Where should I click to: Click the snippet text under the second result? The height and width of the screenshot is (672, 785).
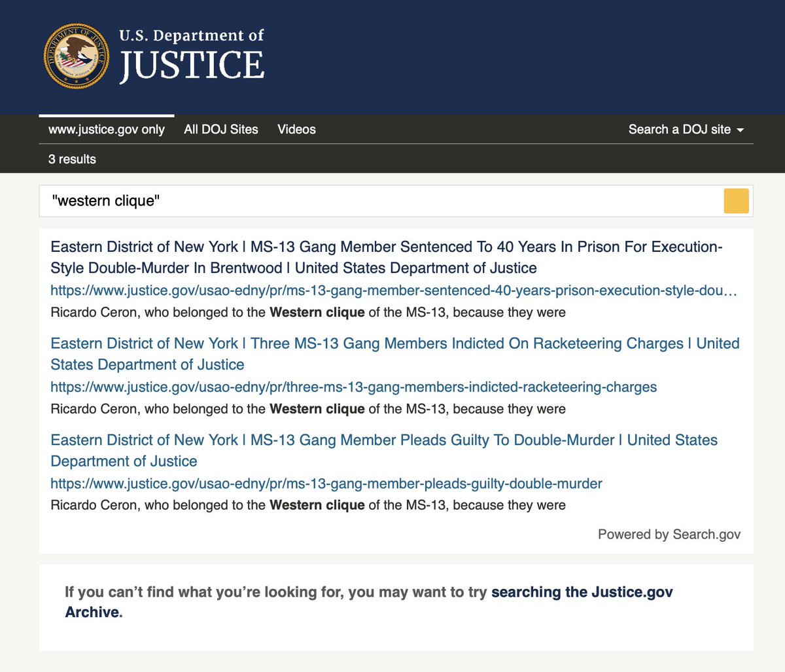pos(307,409)
